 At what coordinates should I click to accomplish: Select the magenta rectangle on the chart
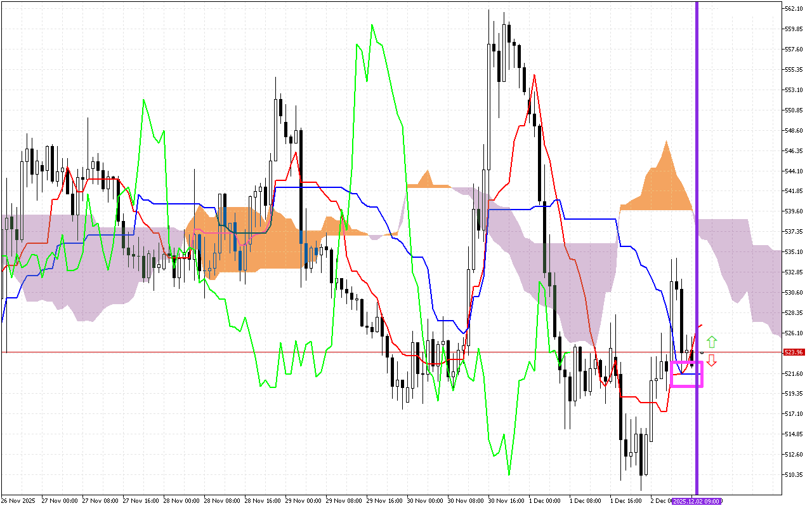pyautogui.click(x=686, y=374)
